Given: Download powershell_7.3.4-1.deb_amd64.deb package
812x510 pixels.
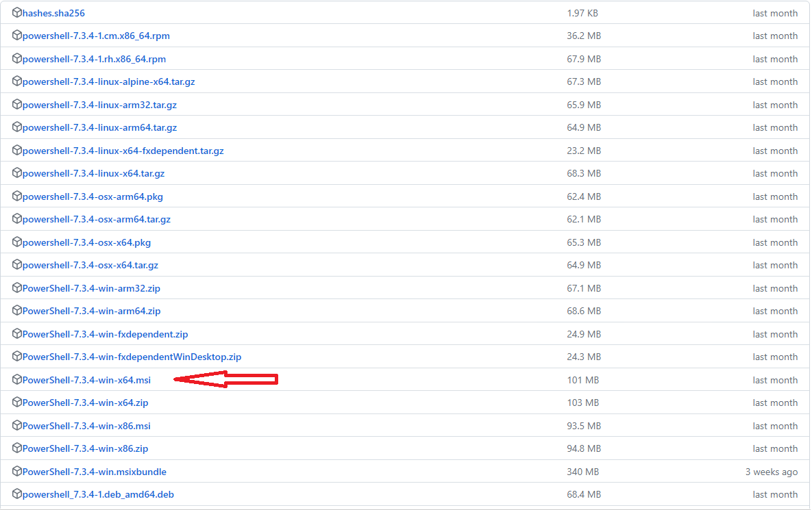Looking at the screenshot, I should [x=98, y=494].
